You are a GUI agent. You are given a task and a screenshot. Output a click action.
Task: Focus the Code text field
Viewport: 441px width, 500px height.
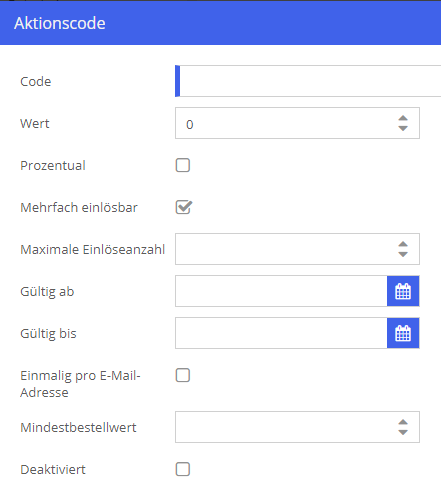[308, 81]
